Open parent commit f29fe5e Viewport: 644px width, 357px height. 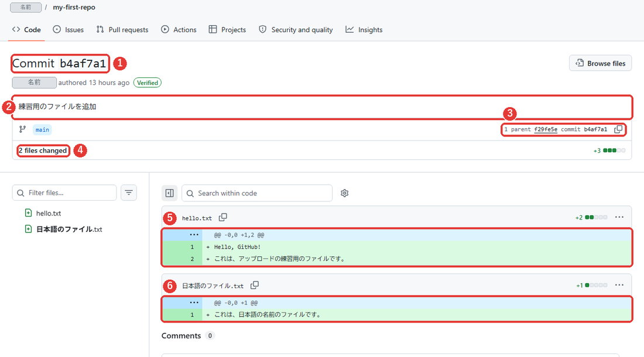[x=546, y=129]
